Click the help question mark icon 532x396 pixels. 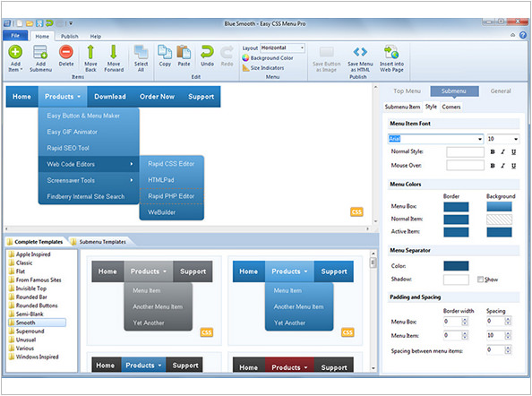(523, 35)
